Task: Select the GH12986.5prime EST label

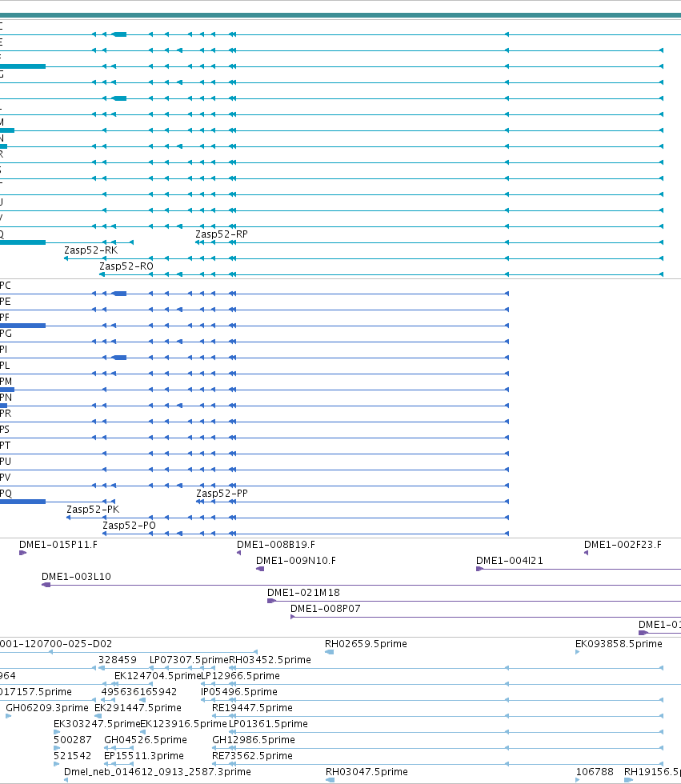Action: pos(254,739)
